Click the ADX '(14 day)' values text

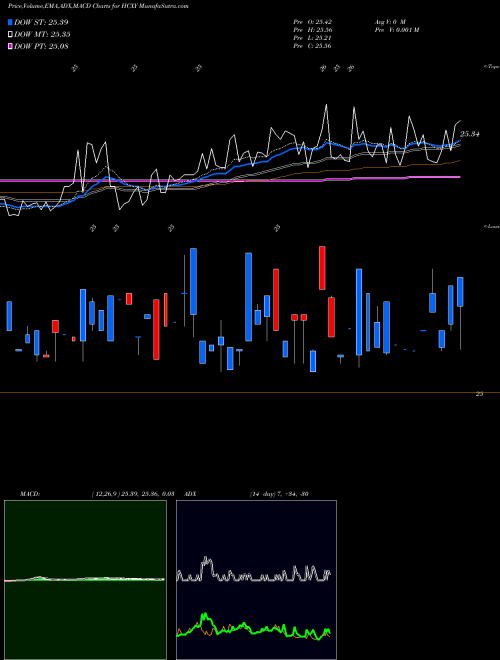click(x=279, y=494)
